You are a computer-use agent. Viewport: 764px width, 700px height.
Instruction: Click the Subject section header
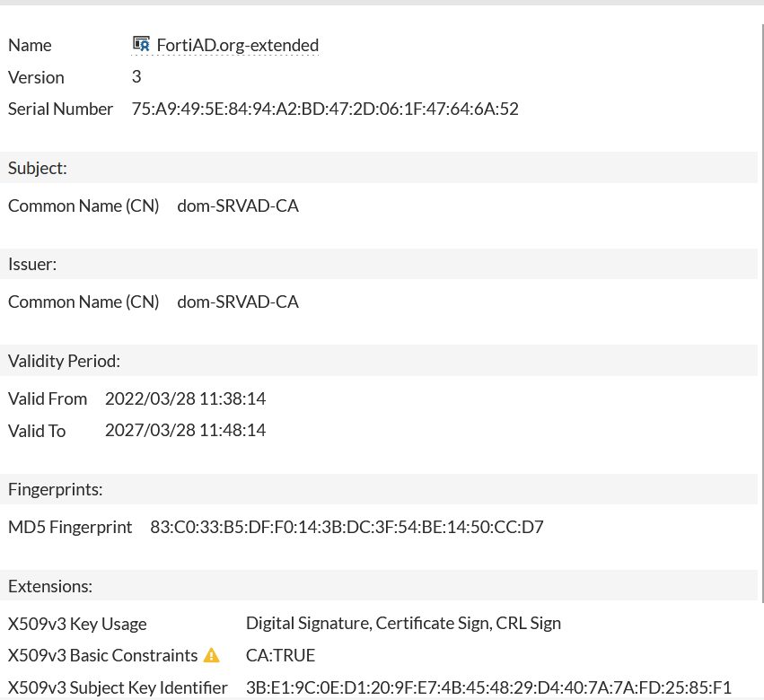point(38,168)
